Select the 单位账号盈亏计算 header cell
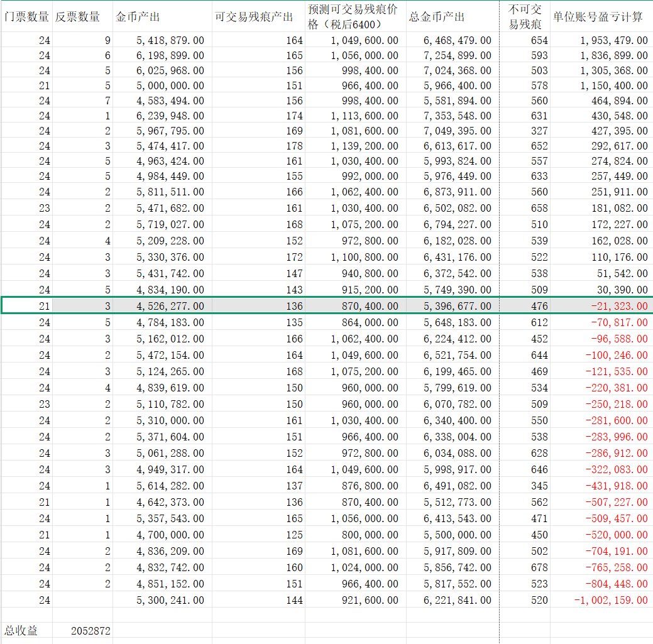Viewport: 653px width, 644px height. click(601, 17)
